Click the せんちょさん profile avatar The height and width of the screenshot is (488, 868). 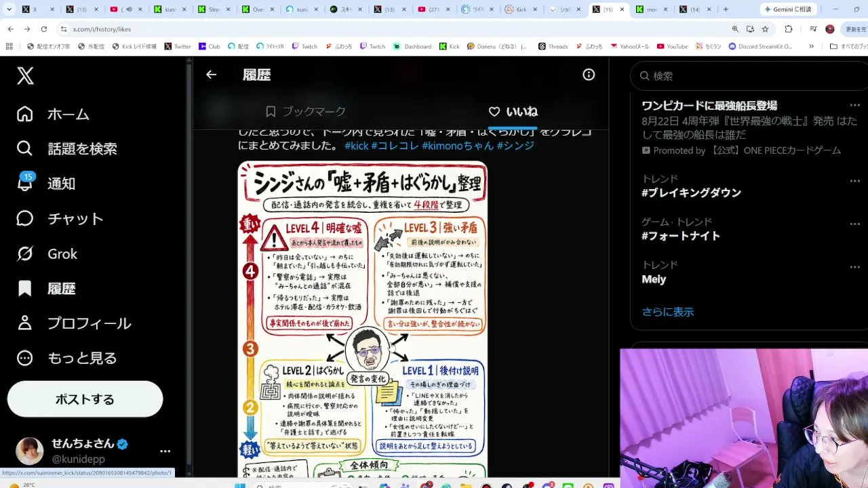[x=30, y=451]
